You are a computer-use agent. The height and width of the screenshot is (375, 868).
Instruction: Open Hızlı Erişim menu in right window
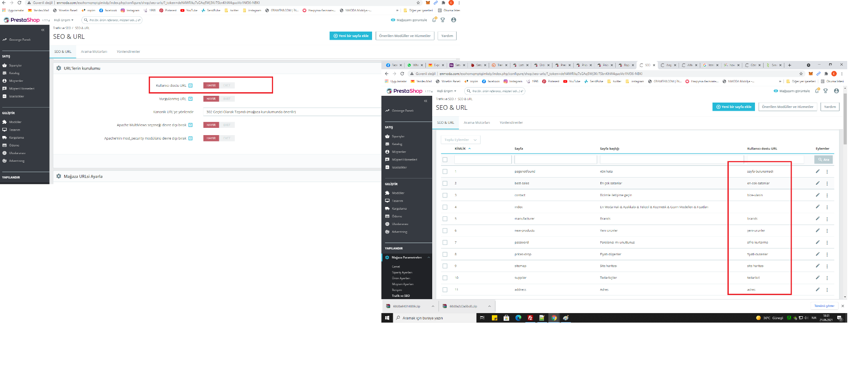click(x=447, y=91)
